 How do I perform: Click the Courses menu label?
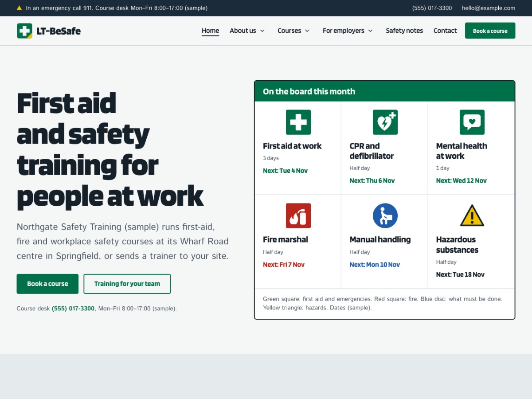point(289,31)
